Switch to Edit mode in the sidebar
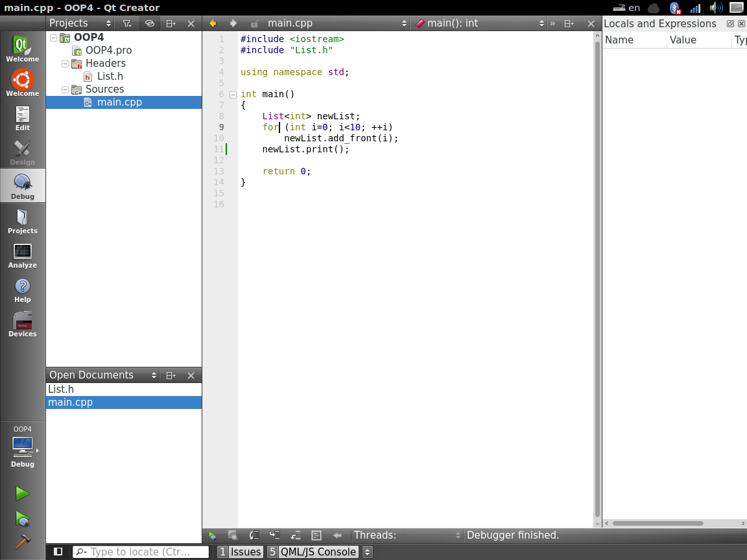This screenshot has height=560, width=747. coord(23,118)
